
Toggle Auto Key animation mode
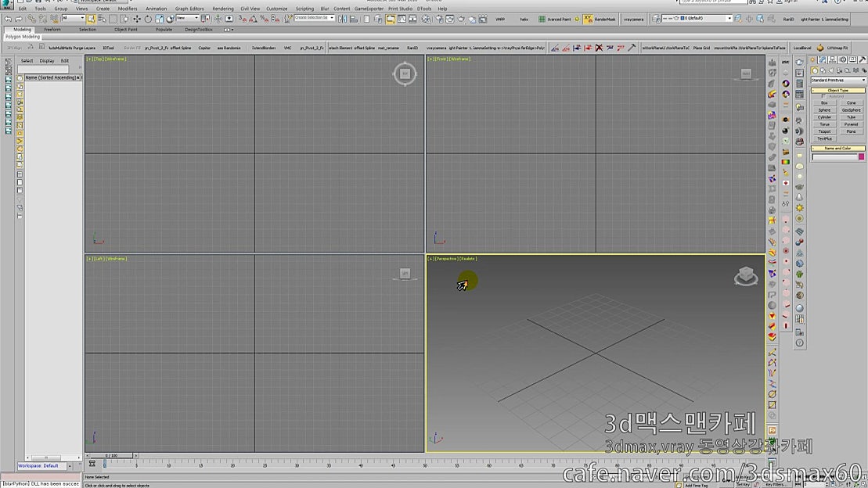click(742, 479)
